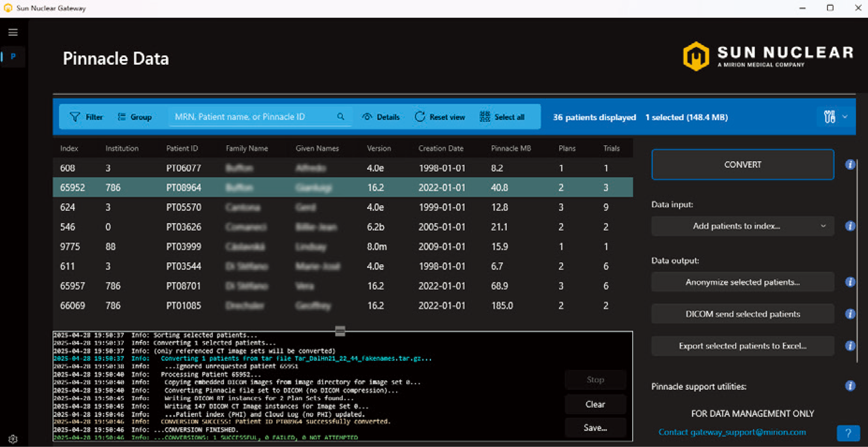Select patient row PT03999
The width and height of the screenshot is (868, 447).
click(343, 247)
